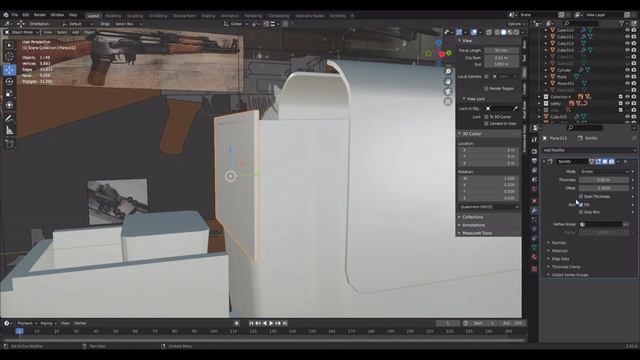This screenshot has width=640, height=360.
Task: Open the Window menu
Action: coord(57,15)
